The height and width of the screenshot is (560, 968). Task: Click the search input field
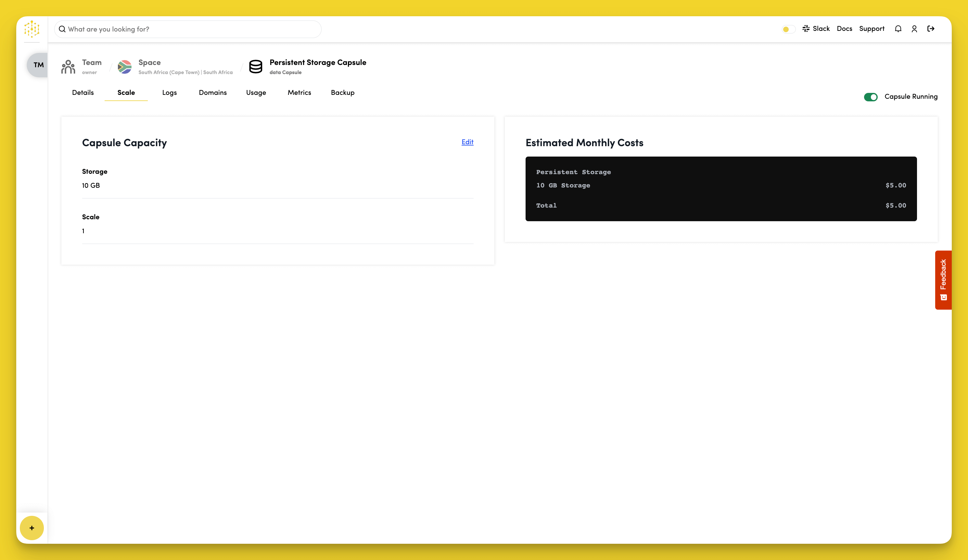point(188,29)
